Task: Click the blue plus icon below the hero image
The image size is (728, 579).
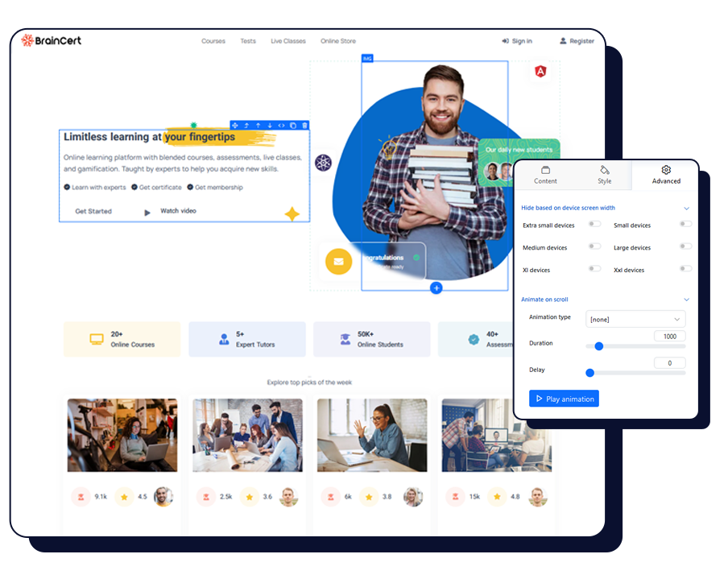Action: [x=436, y=287]
